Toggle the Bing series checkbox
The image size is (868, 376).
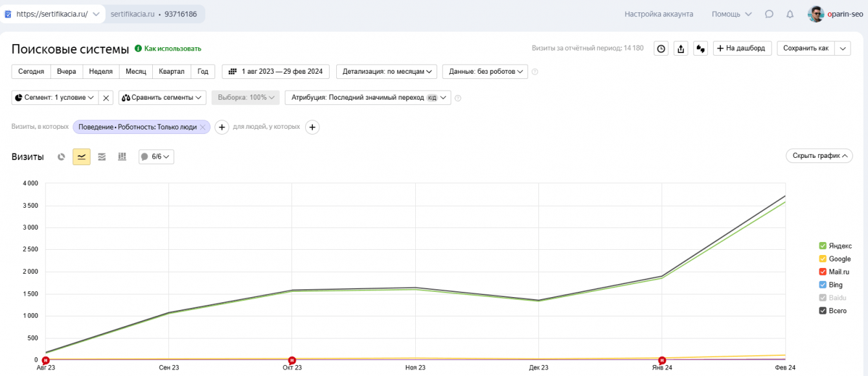pyautogui.click(x=823, y=285)
